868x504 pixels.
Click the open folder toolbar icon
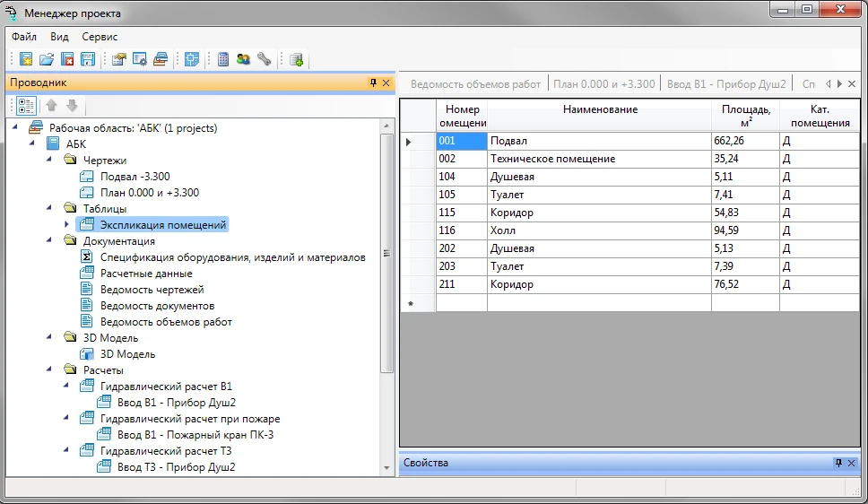(x=47, y=60)
